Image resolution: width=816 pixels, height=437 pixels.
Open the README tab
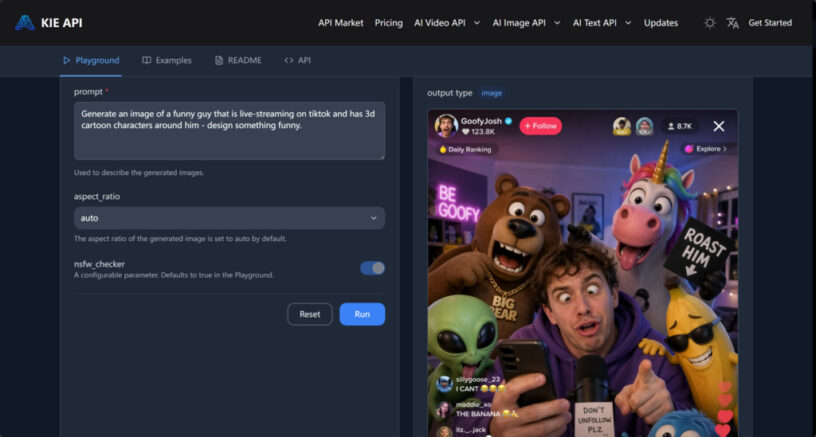point(238,60)
